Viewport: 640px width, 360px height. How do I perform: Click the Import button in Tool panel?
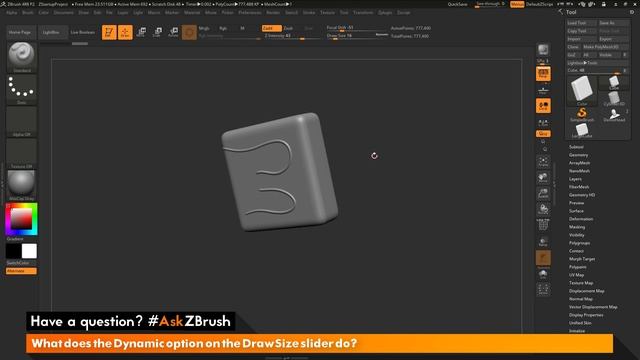point(581,39)
